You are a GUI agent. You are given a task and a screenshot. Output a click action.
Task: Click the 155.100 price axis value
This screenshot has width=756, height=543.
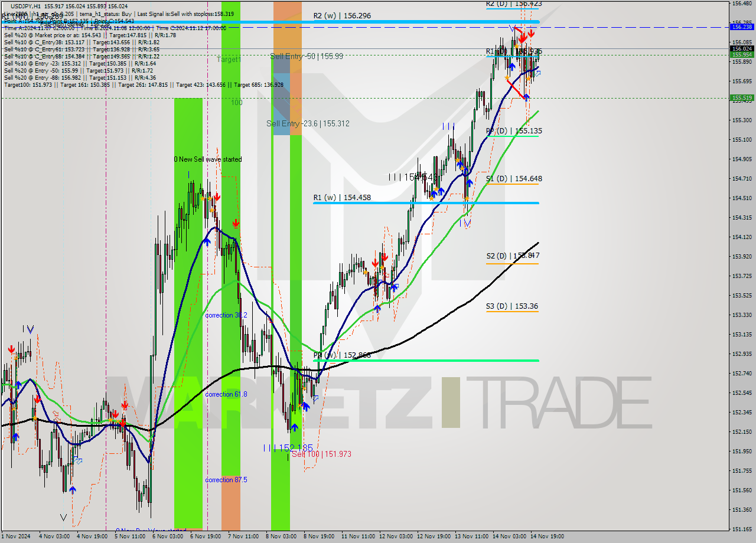pyautogui.click(x=742, y=140)
